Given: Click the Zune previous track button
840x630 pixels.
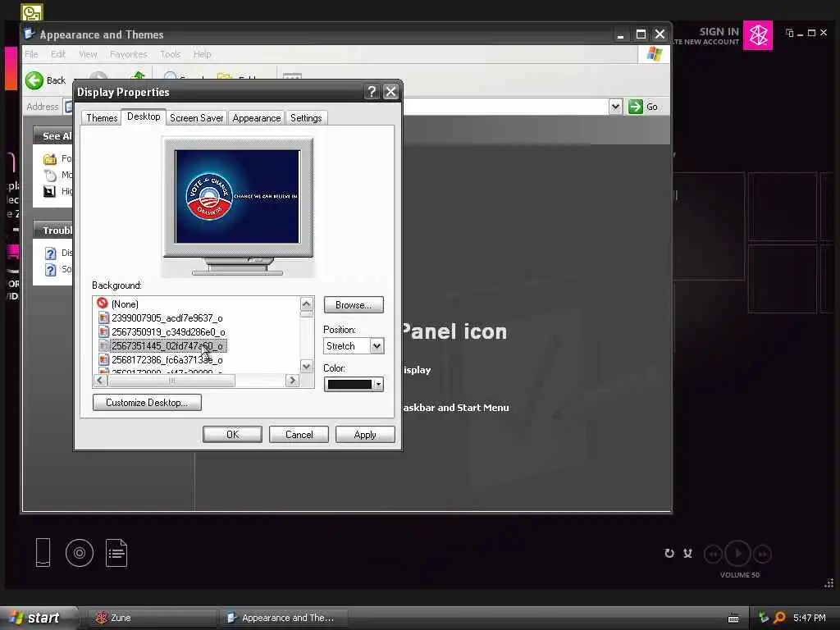Looking at the screenshot, I should tap(713, 554).
